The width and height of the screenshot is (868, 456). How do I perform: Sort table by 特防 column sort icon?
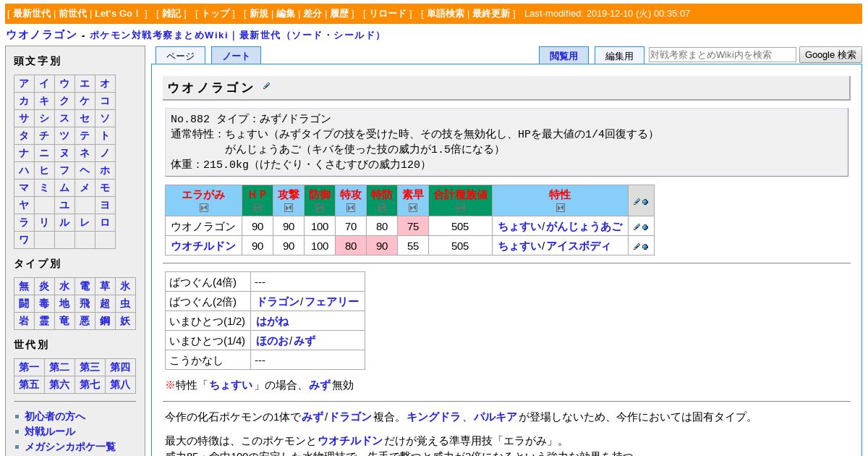point(382,208)
